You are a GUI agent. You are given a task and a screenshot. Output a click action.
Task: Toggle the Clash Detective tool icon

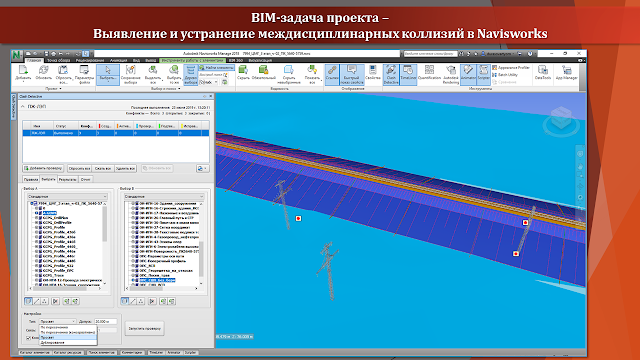tap(391, 74)
